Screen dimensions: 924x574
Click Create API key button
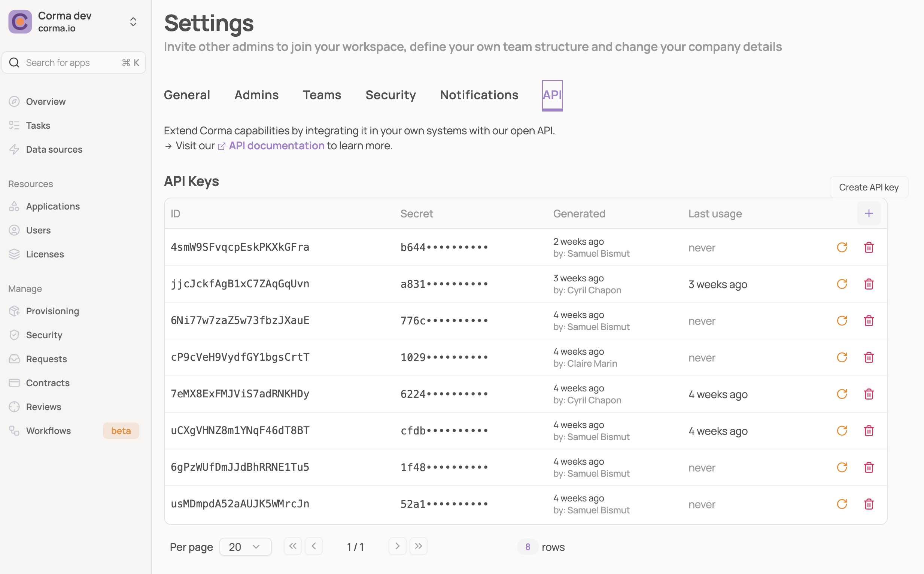tap(869, 187)
